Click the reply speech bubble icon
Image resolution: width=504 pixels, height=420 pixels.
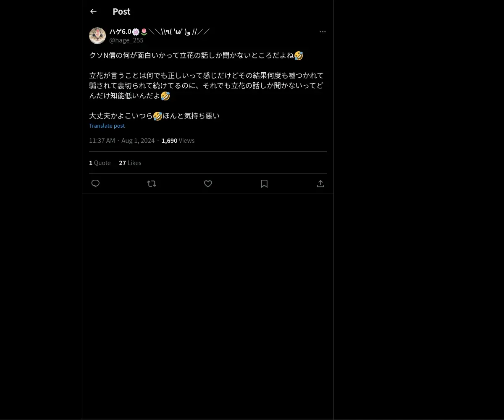95,184
